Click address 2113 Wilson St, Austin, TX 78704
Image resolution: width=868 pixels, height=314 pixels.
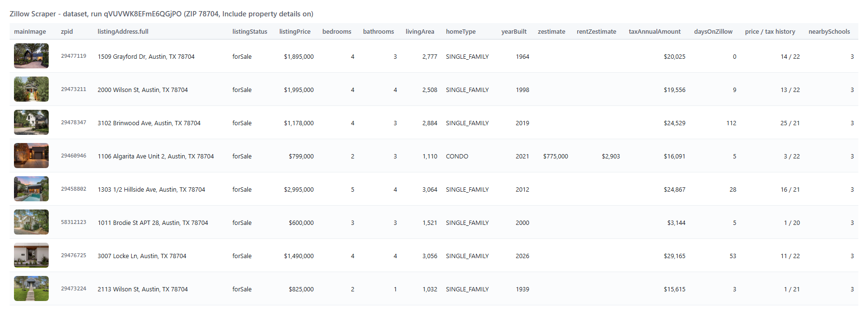pos(143,289)
